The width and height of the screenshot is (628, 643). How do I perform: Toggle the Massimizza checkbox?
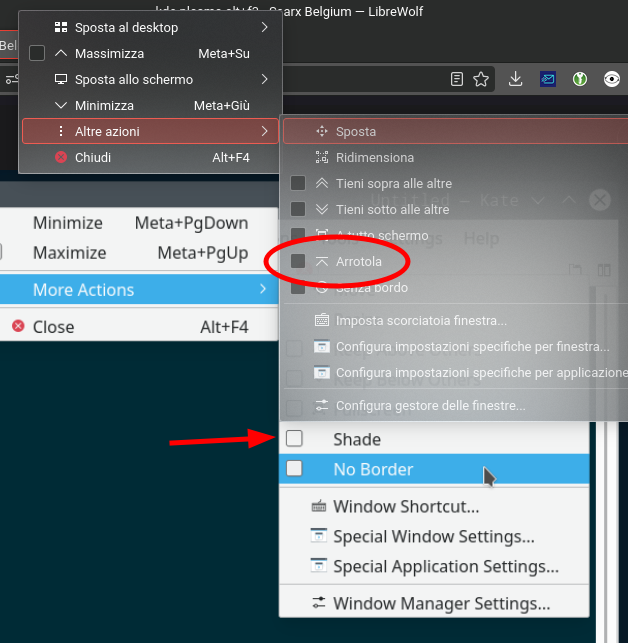click(x=37, y=53)
